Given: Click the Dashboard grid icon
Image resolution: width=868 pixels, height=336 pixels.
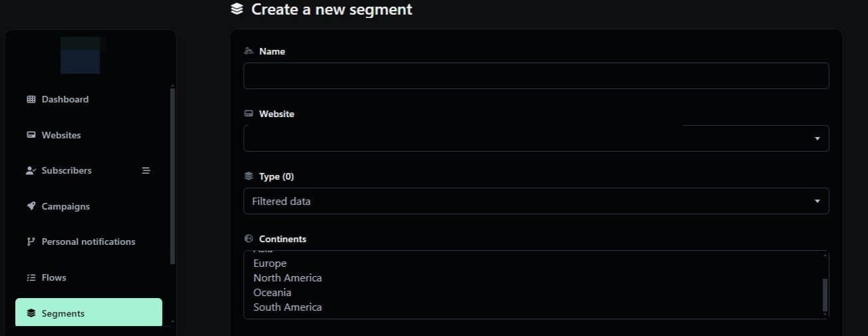Looking at the screenshot, I should tap(31, 99).
